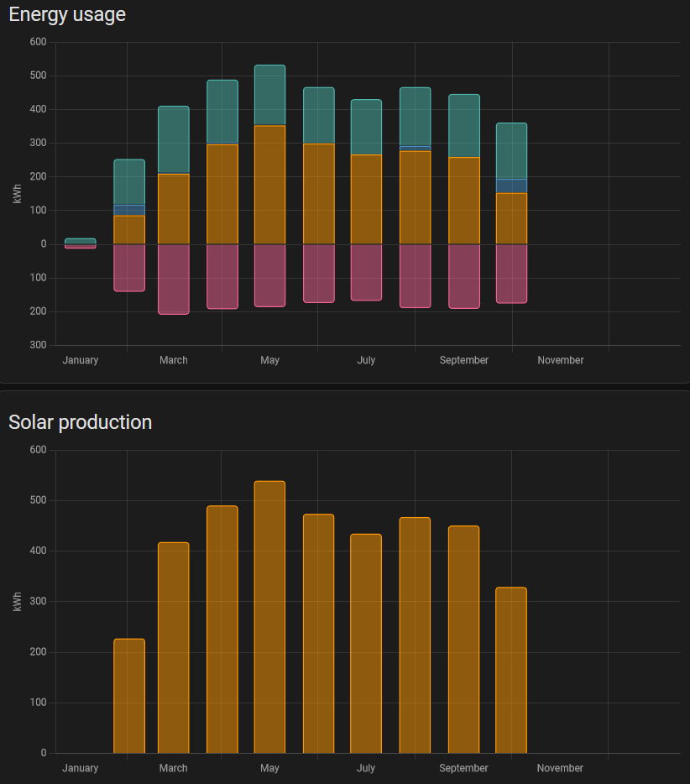690x784 pixels.
Task: Click the shortest bar in Solar production
Action: 129,696
